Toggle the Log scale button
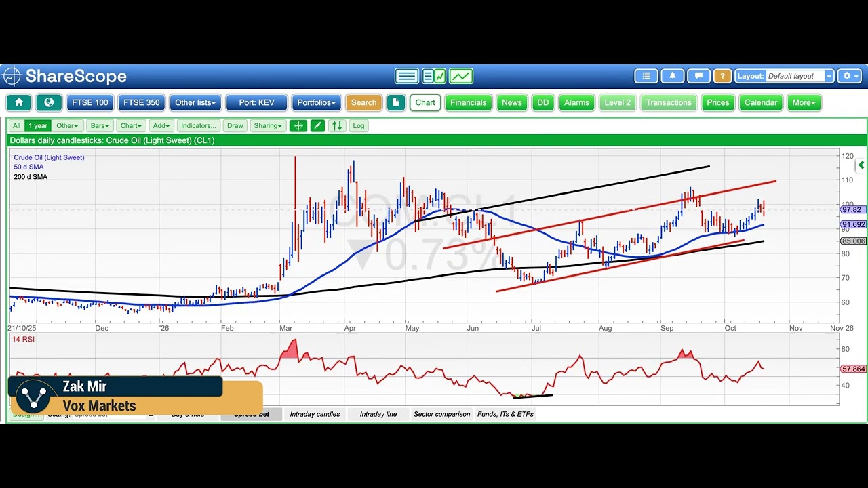This screenshot has width=868, height=488. (x=359, y=125)
